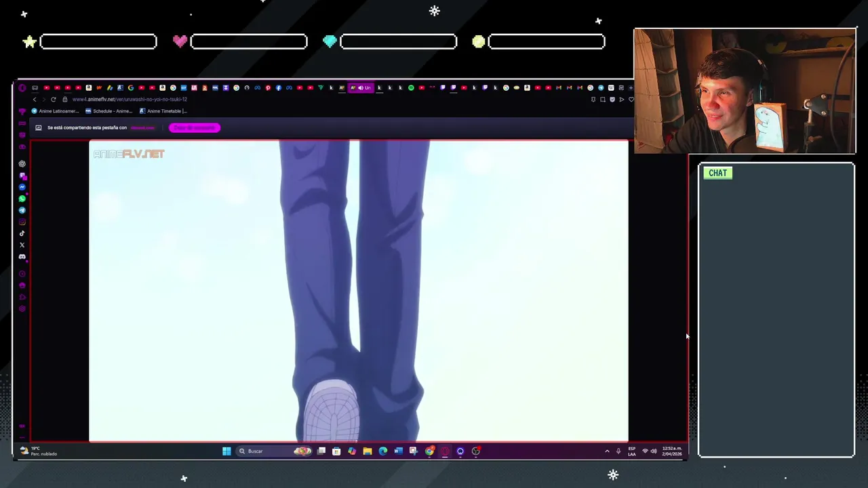The image size is (868, 488).
Task: Click the snapshot icon in address bar
Action: coord(603,99)
